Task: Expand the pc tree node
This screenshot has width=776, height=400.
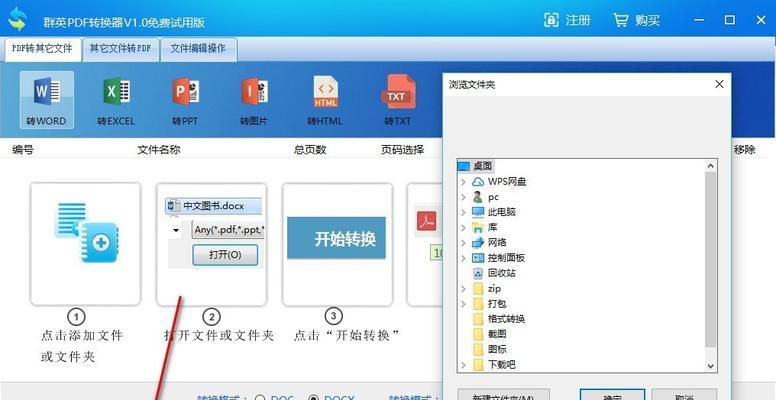Action: pyautogui.click(x=463, y=197)
